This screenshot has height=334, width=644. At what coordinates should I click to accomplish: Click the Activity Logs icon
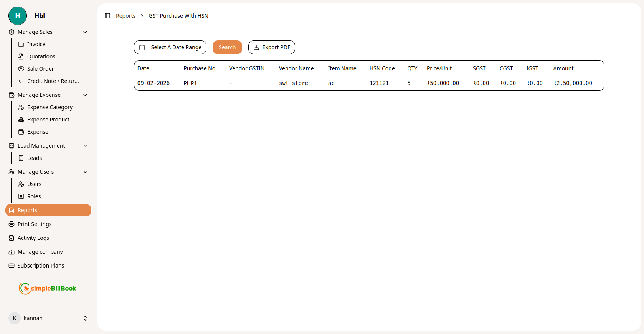12,238
